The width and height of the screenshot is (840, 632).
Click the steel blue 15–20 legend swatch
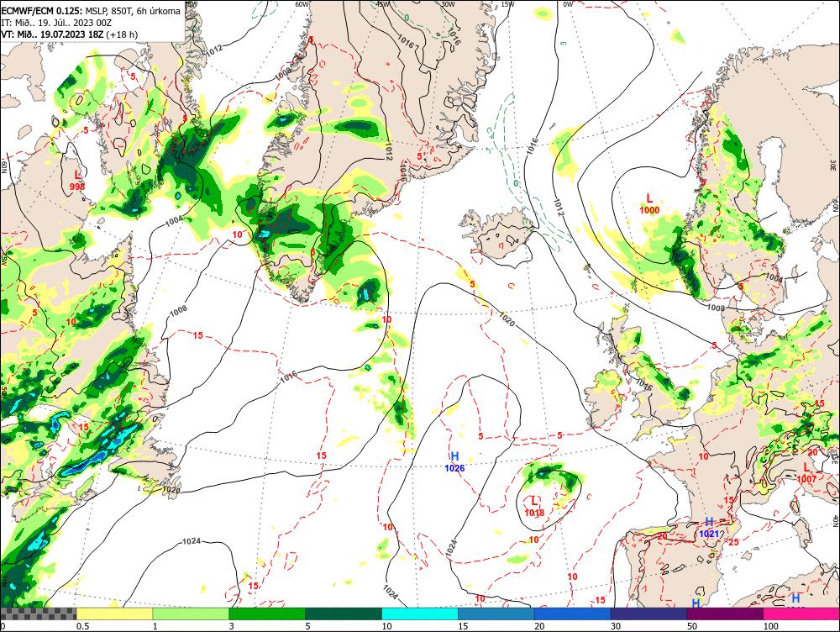(x=496, y=614)
